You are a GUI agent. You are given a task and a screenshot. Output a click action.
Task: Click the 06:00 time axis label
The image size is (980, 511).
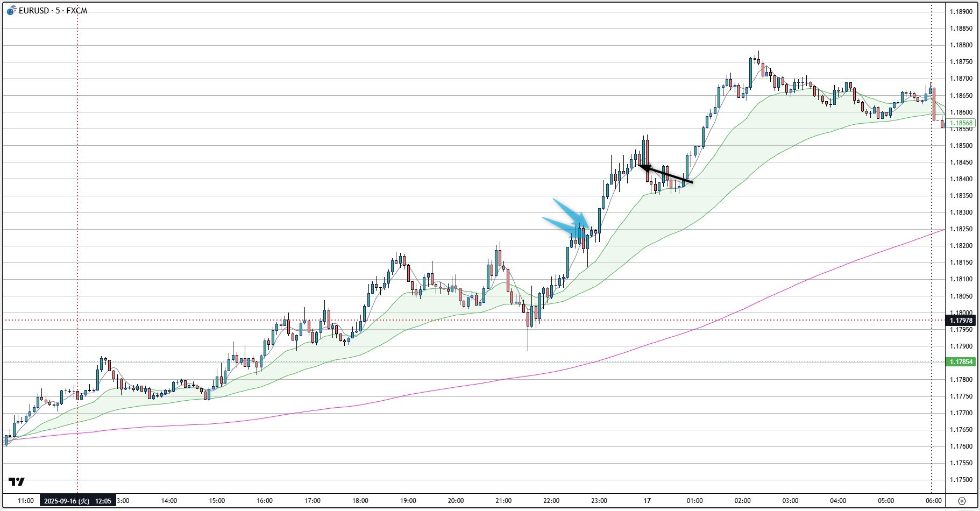[933, 501]
